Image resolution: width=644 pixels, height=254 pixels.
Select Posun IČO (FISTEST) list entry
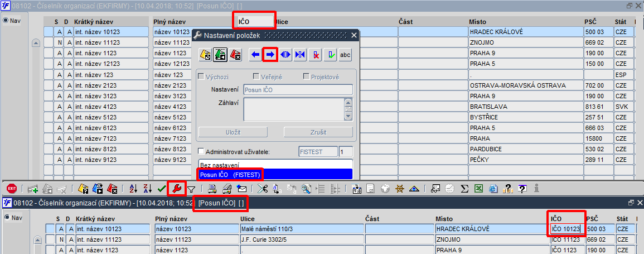pyautogui.click(x=275, y=175)
